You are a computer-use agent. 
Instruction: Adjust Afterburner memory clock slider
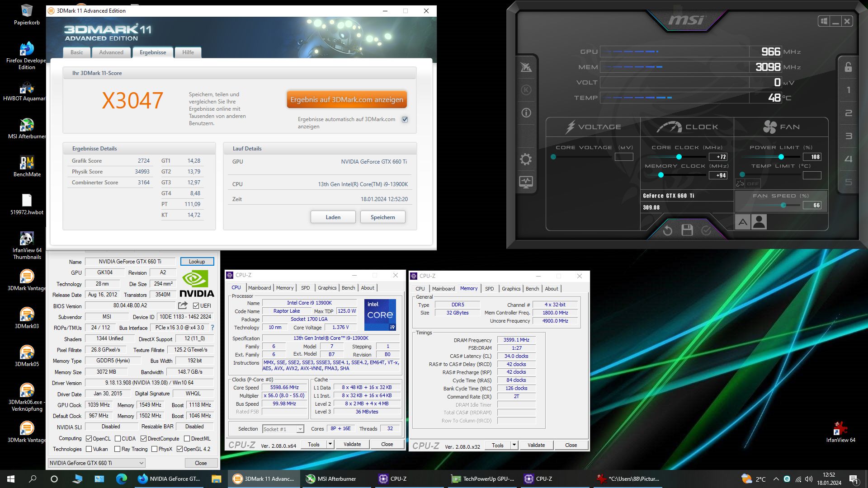660,175
